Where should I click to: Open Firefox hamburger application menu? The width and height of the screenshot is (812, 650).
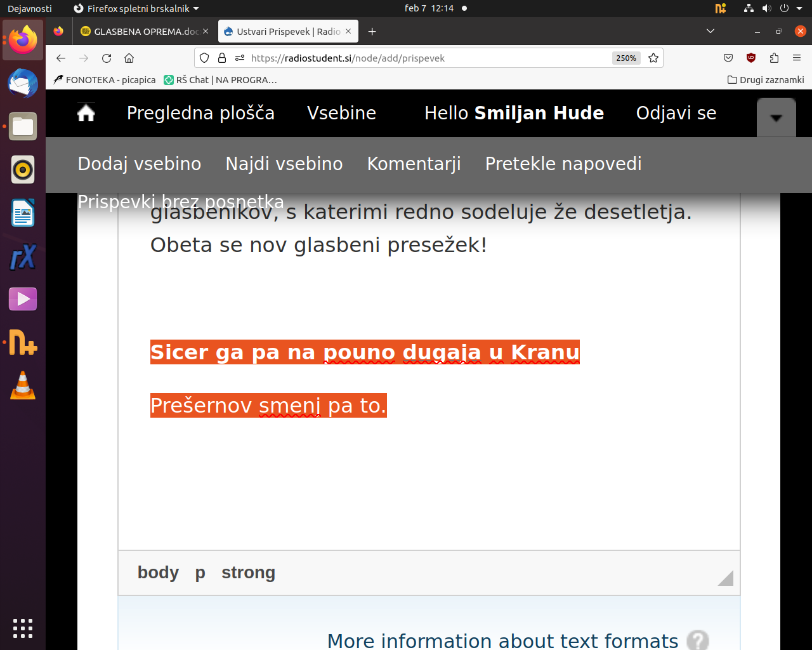click(797, 58)
